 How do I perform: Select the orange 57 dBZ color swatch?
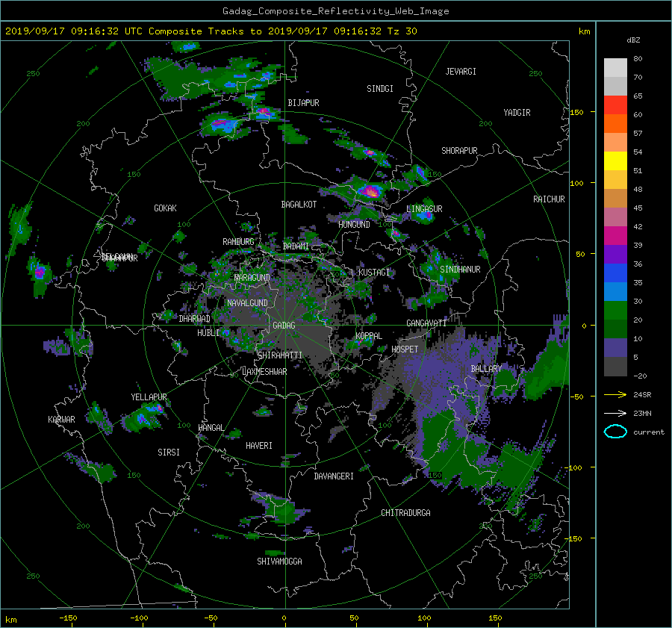point(615,124)
